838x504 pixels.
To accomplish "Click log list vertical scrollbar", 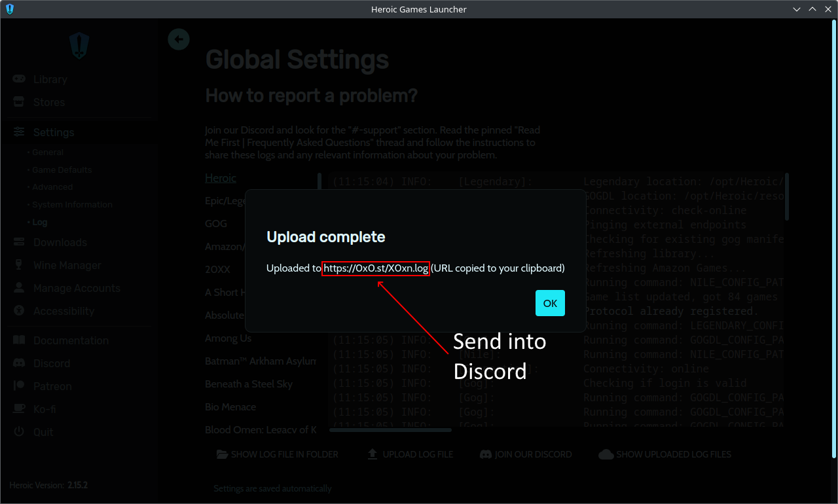I will [319, 180].
